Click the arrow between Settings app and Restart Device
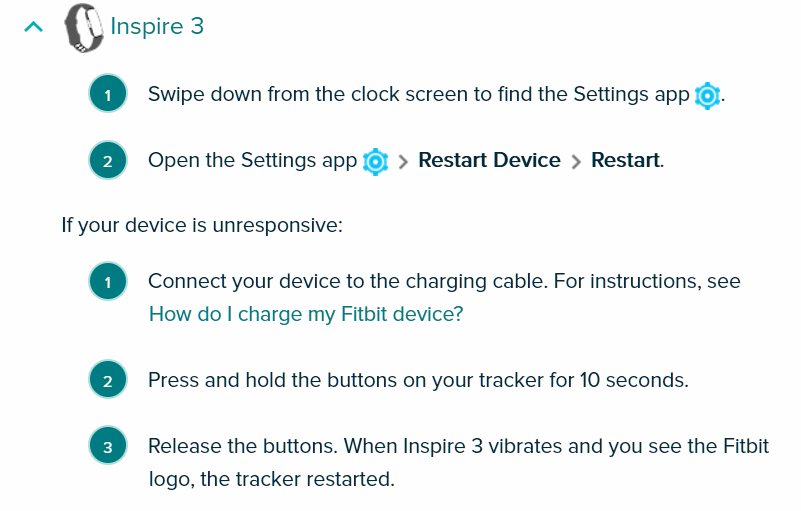Viewport: 801px width, 511px height. pyautogui.click(x=404, y=162)
